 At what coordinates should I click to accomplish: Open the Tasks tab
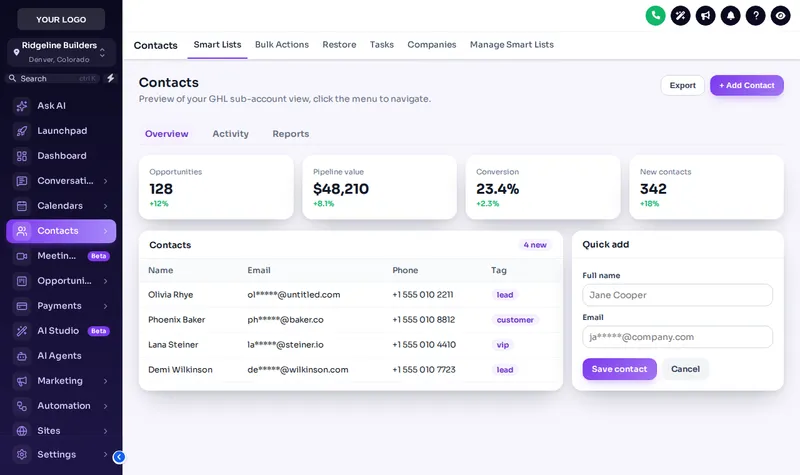[382, 44]
